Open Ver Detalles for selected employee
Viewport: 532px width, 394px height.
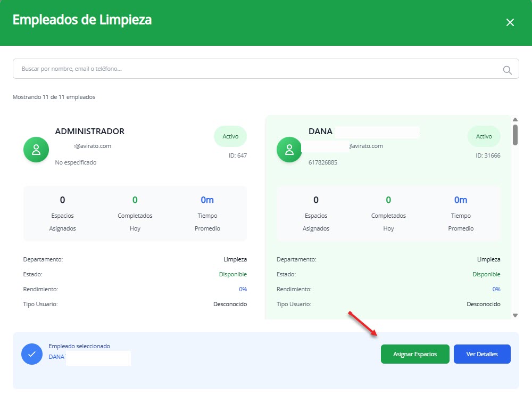pos(481,354)
